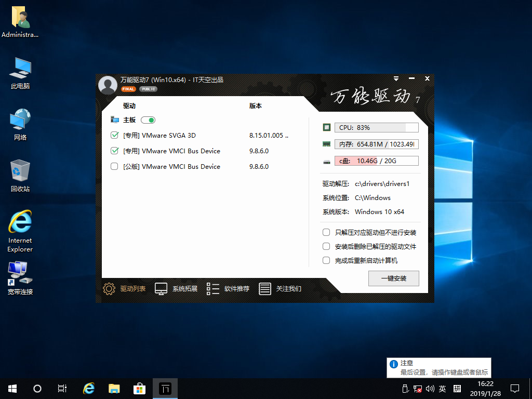Click the network disconnected tray icon
This screenshot has width=532, height=399.
point(418,389)
